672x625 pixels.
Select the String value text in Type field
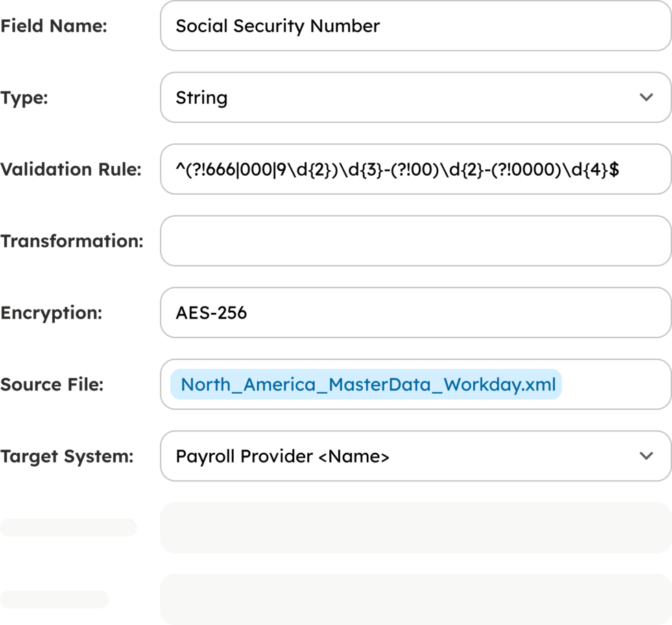202,97
